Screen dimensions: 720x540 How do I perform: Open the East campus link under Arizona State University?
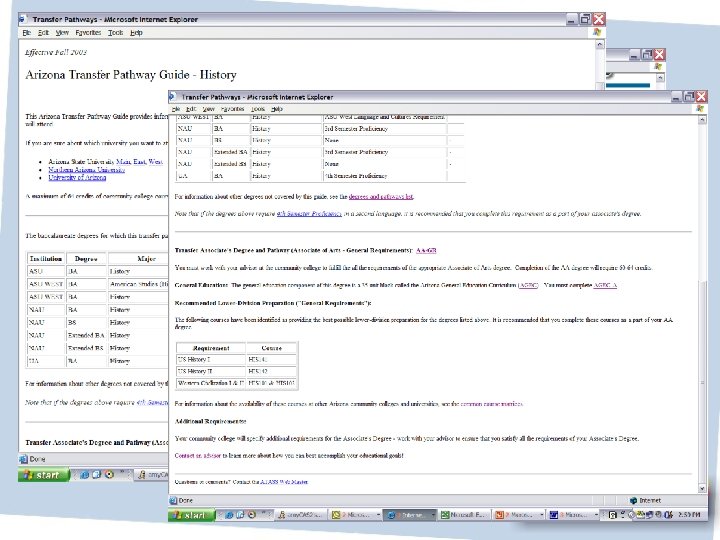click(x=139, y=162)
